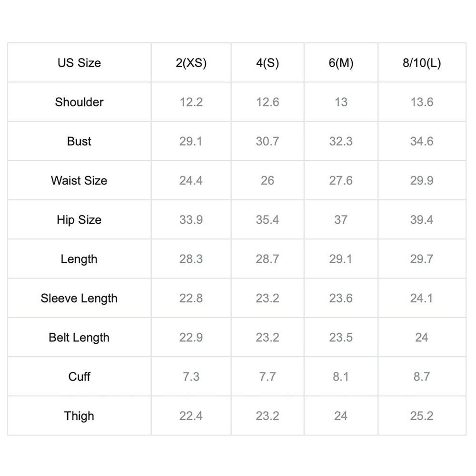Select the 2(XS) column header

[x=191, y=63]
